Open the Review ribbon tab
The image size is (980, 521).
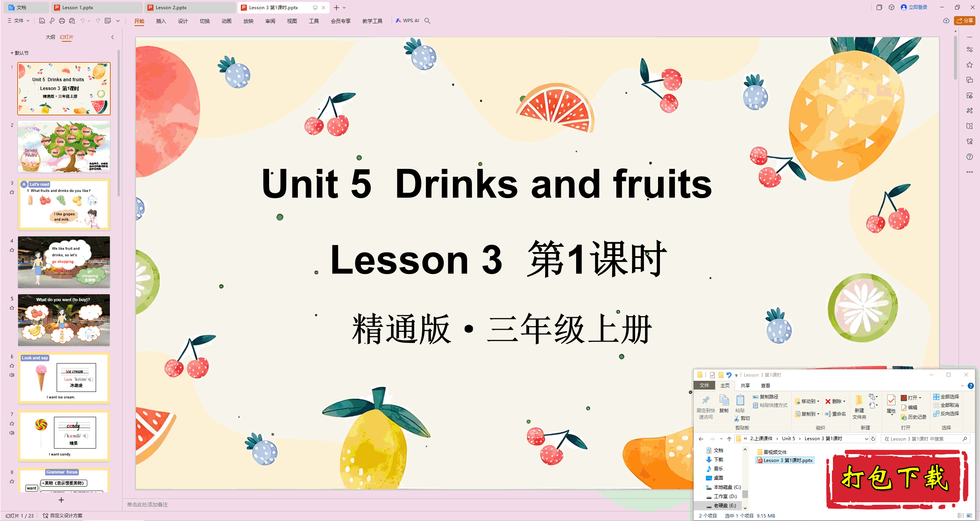pyautogui.click(x=270, y=21)
